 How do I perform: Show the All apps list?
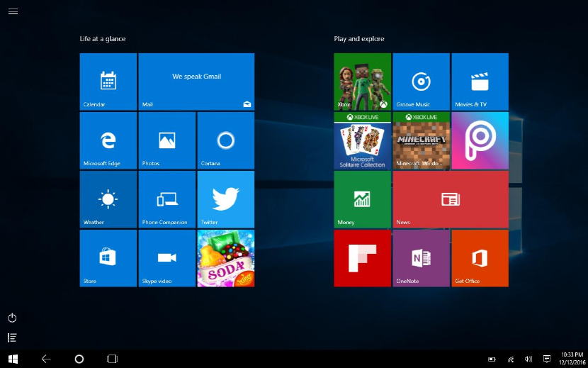click(x=12, y=338)
